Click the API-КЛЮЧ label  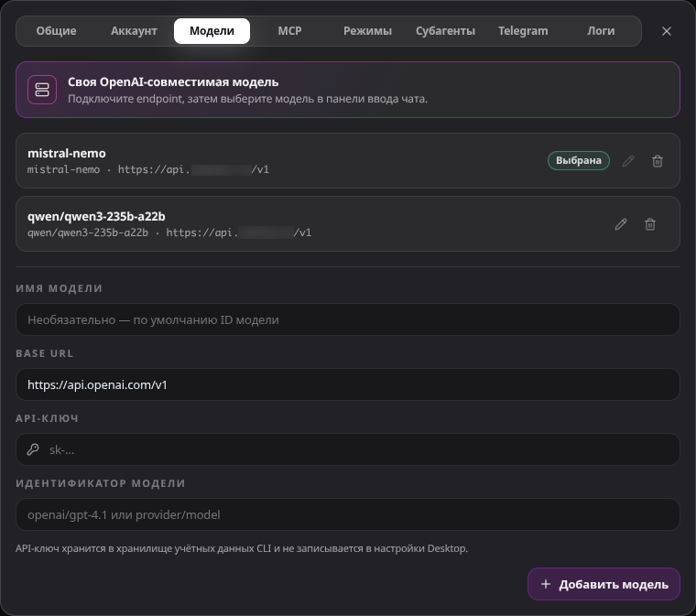pyautogui.click(x=47, y=418)
